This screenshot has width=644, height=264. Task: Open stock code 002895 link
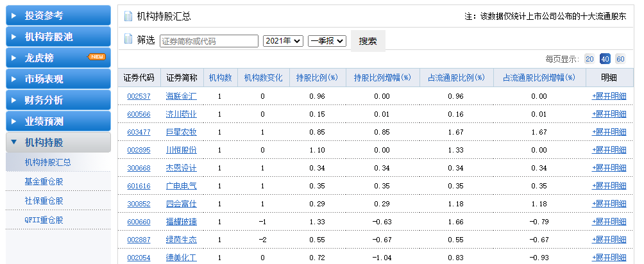(139, 151)
